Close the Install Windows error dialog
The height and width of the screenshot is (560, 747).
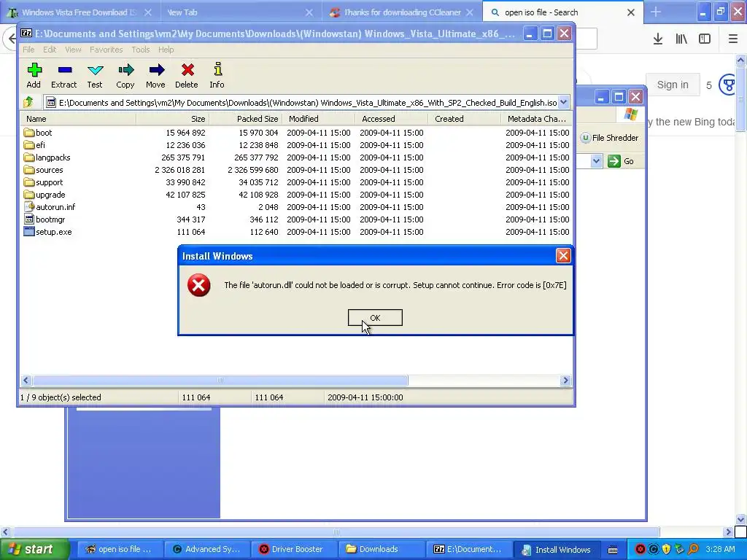(x=563, y=256)
